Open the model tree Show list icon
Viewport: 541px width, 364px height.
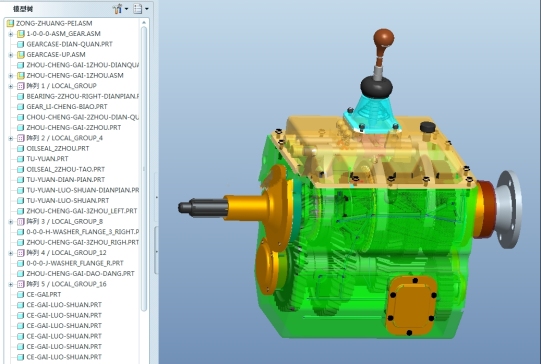138,9
